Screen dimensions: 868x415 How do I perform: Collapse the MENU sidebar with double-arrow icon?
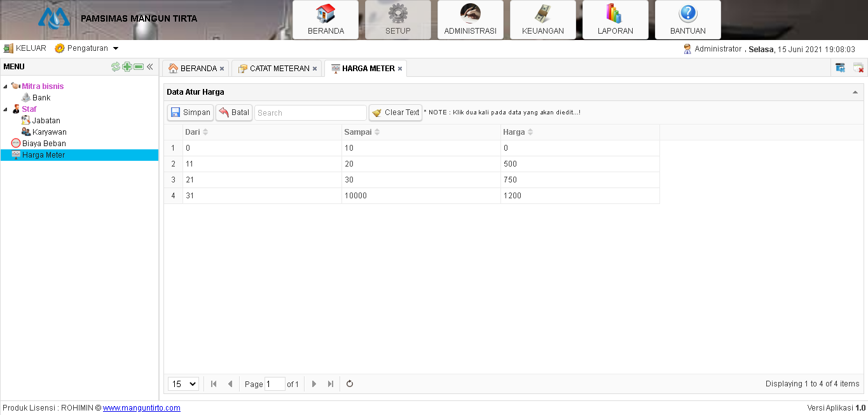(x=150, y=67)
